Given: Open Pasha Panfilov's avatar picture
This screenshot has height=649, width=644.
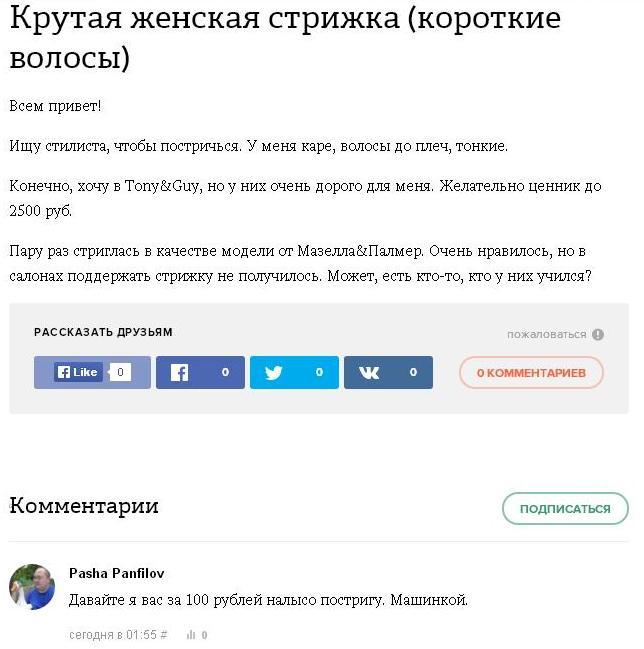Looking at the screenshot, I should tap(32, 587).
